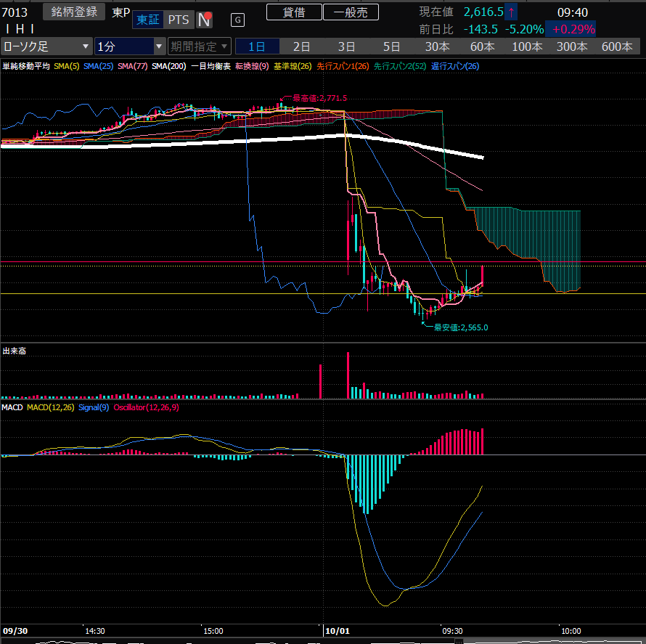Toggle 東証 market selection

coord(148,20)
